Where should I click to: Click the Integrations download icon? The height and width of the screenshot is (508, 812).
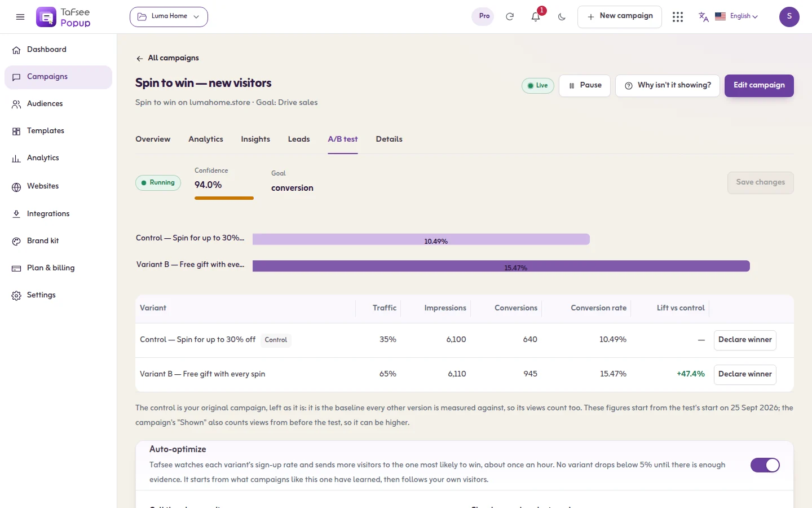(16, 214)
